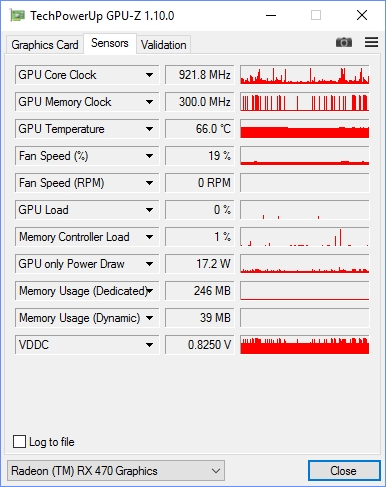This screenshot has height=487, width=386.
Task: Click the VDDC voltage history graph
Action: coord(305,345)
